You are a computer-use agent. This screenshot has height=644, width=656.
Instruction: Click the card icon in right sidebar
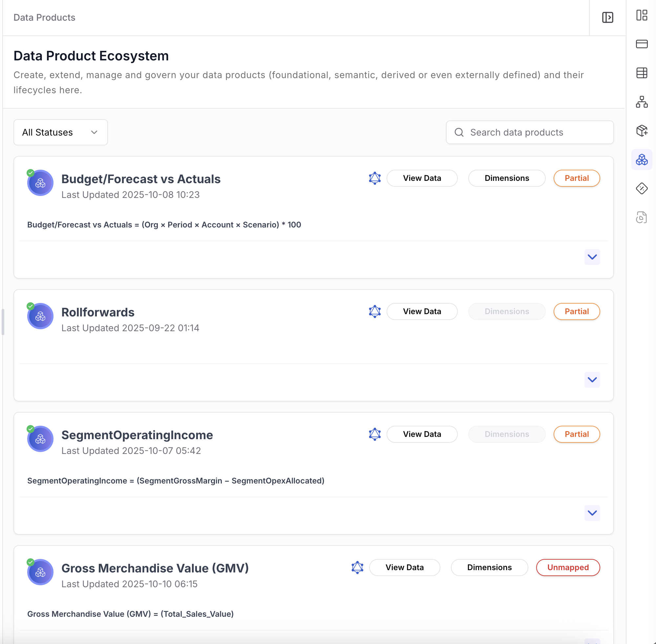coord(642,44)
